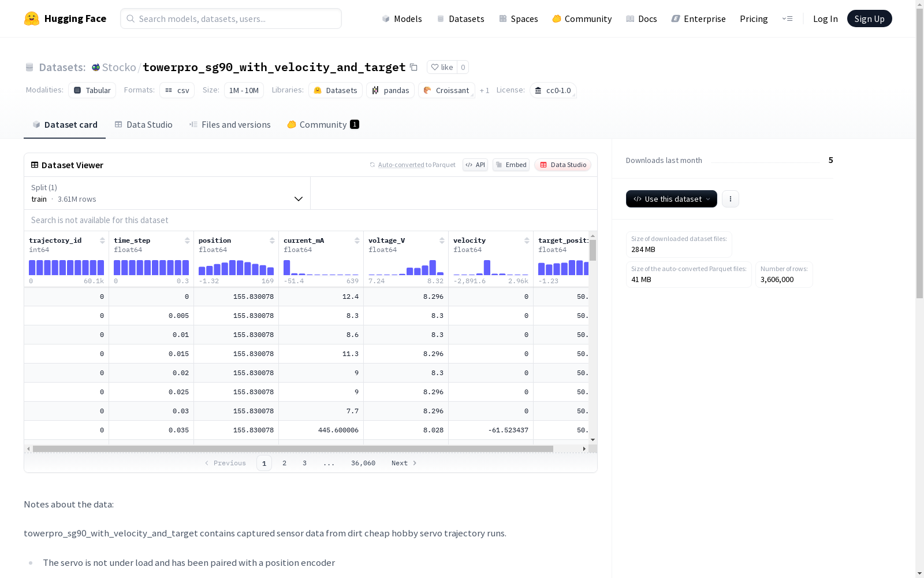Sort the time_step column
Image resolution: width=924 pixels, height=578 pixels.
187,240
